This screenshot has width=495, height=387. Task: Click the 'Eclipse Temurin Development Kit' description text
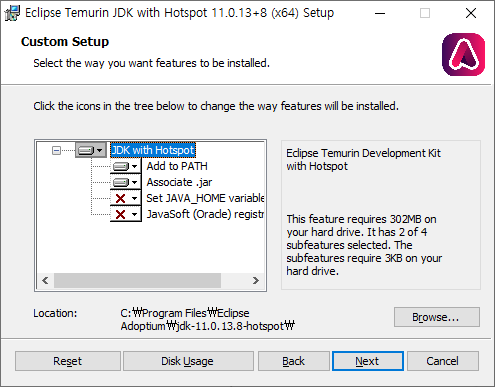click(x=363, y=159)
